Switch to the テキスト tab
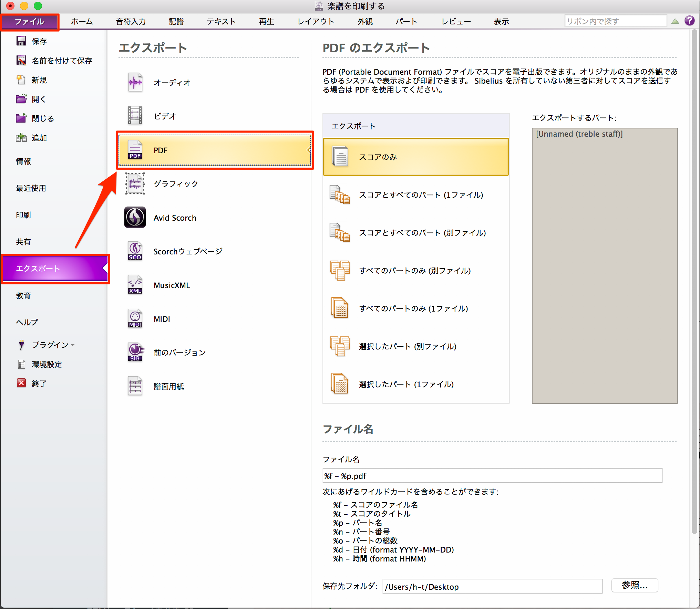This screenshot has height=609, width=700. pos(221,22)
